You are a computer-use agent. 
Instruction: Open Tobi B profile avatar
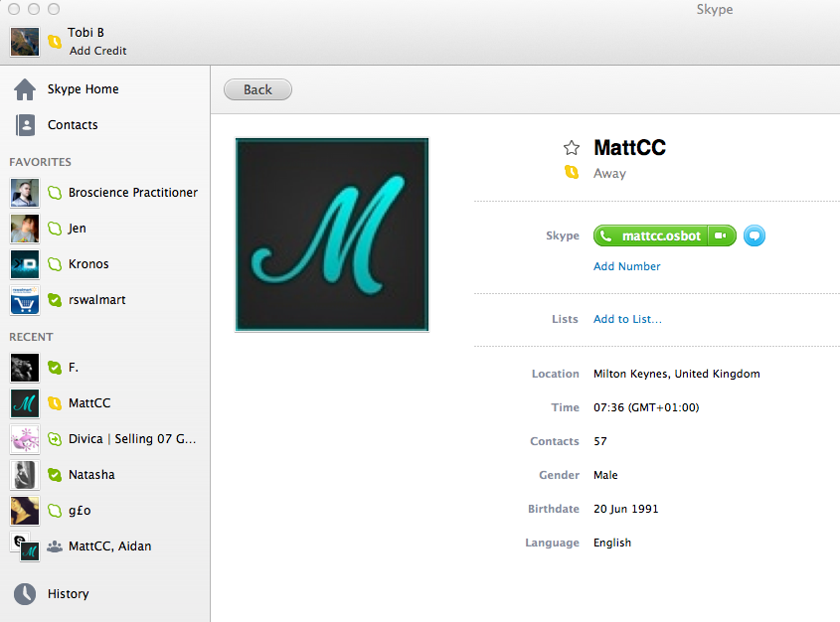25,42
